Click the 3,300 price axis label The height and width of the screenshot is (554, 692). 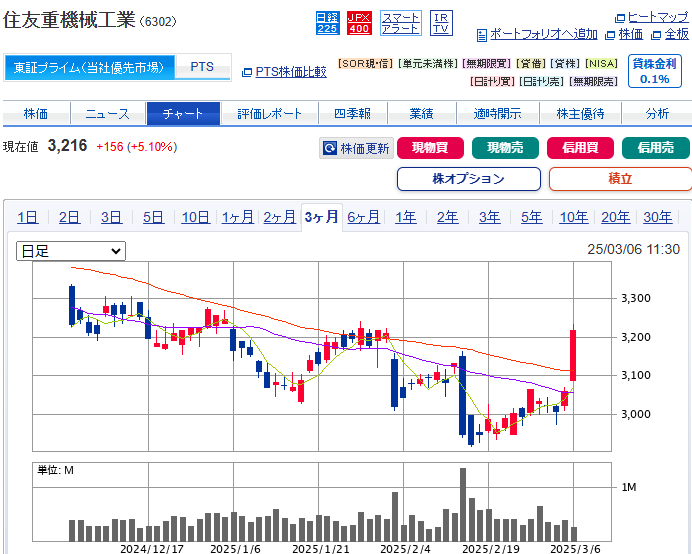(x=636, y=298)
